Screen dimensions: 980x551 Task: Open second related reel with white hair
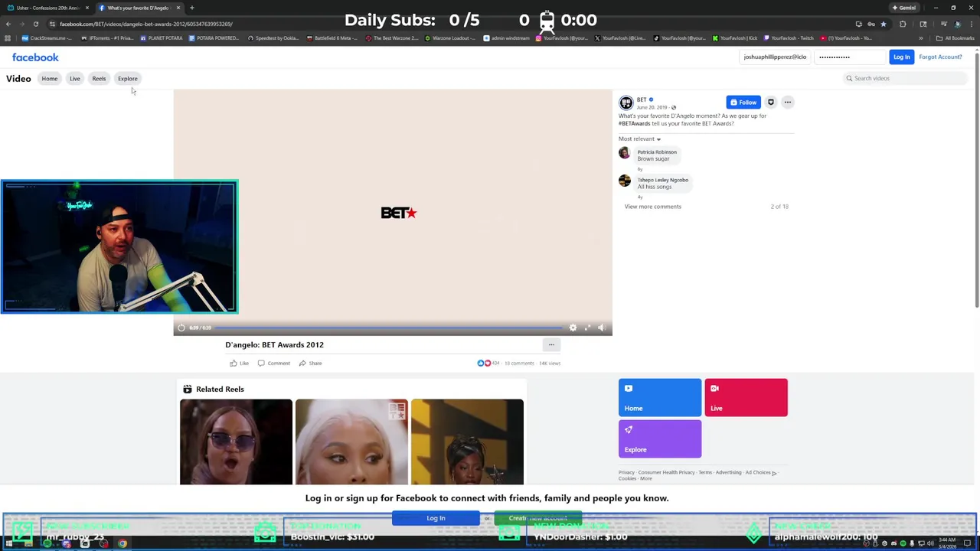pyautogui.click(x=351, y=442)
